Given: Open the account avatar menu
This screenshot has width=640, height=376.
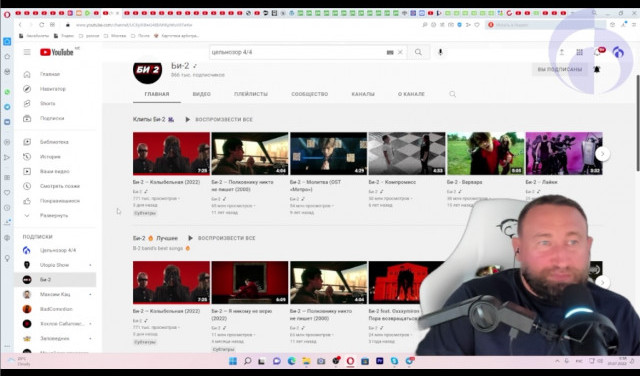Looking at the screenshot, I should pos(618,52).
